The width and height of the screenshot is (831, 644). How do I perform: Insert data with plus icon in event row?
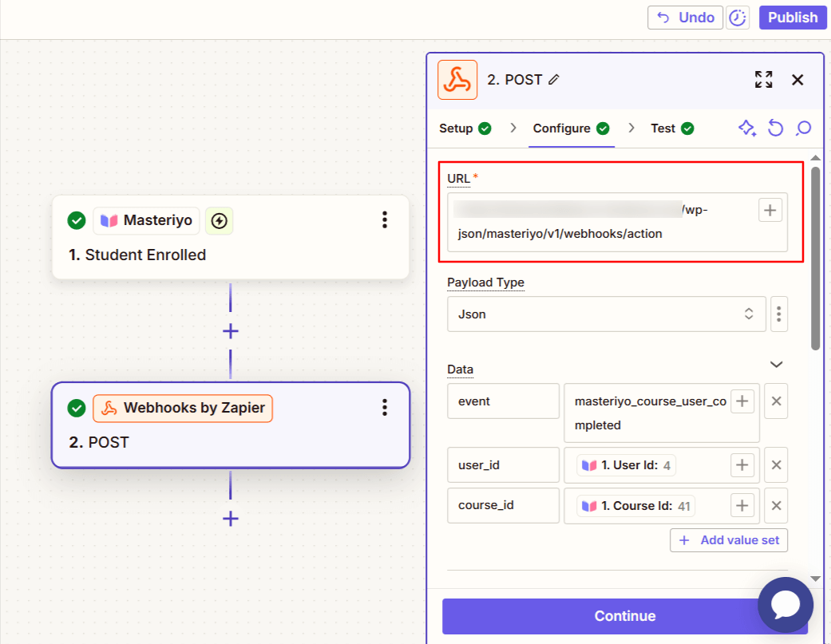tap(742, 401)
